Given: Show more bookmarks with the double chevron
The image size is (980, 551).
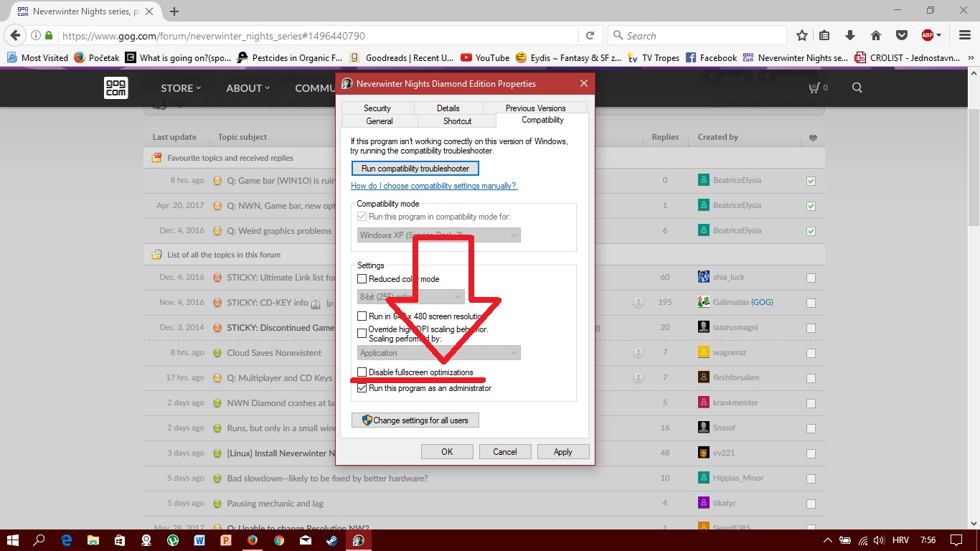Looking at the screenshot, I should pos(970,57).
